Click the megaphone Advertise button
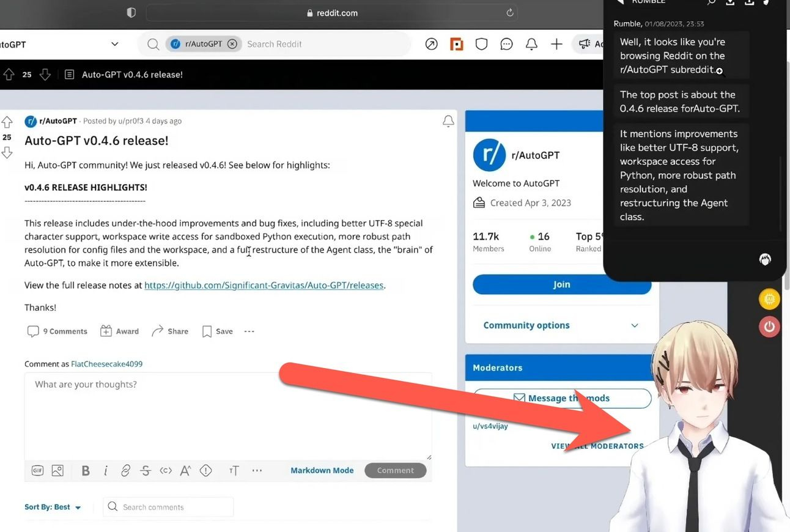790x532 pixels. click(588, 44)
